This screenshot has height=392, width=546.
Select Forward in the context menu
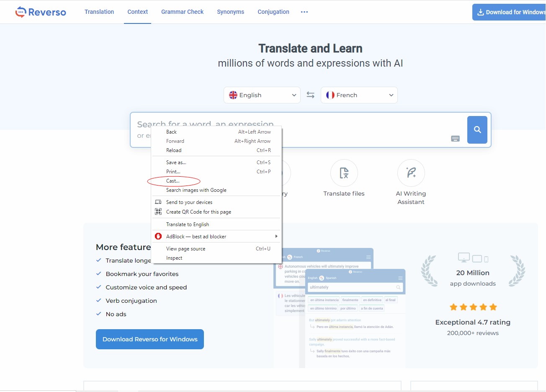point(217,141)
